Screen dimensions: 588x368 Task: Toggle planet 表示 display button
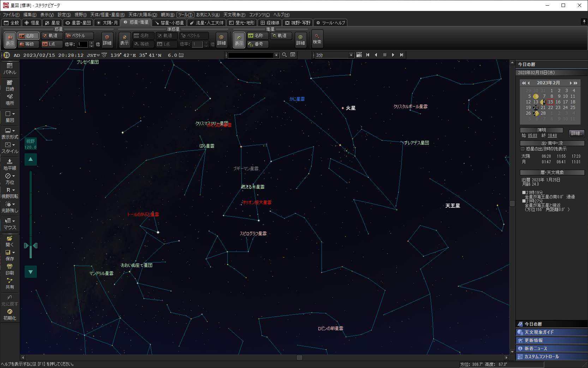pos(10,40)
